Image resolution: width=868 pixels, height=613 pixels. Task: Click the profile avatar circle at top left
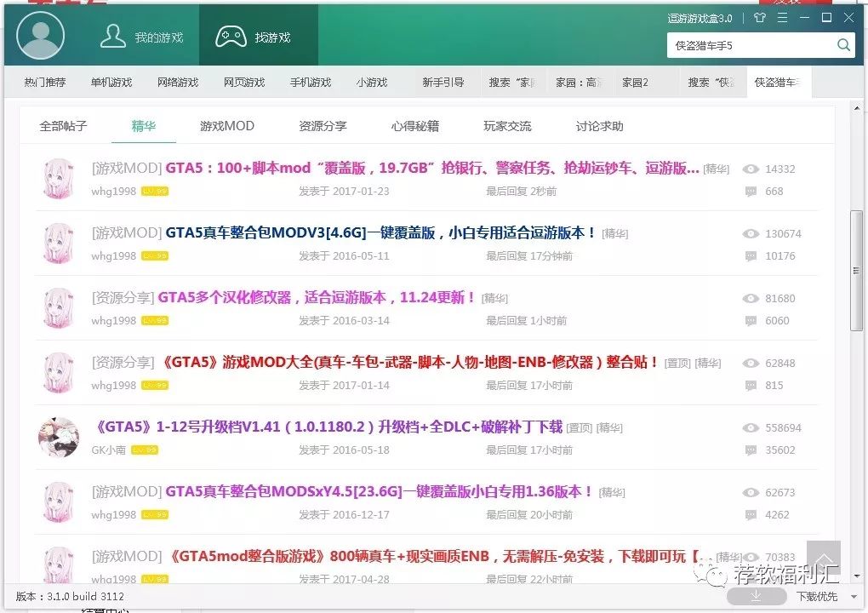(x=40, y=35)
